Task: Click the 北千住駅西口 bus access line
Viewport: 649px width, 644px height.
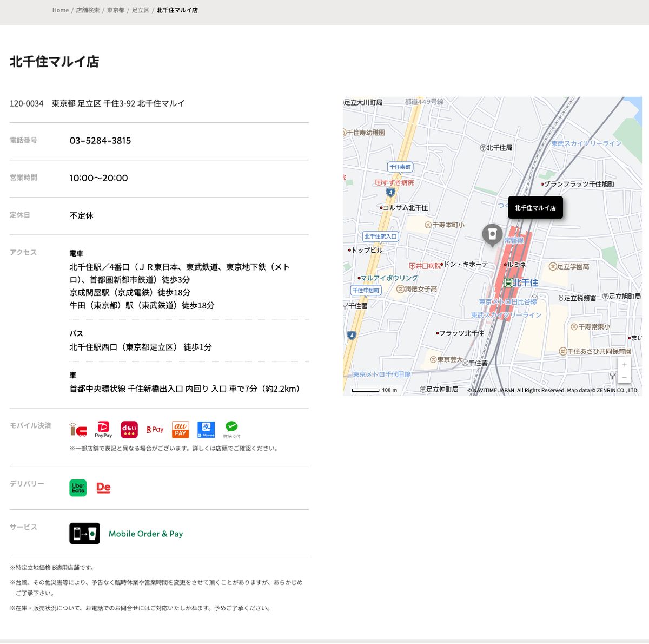Action: (x=141, y=347)
